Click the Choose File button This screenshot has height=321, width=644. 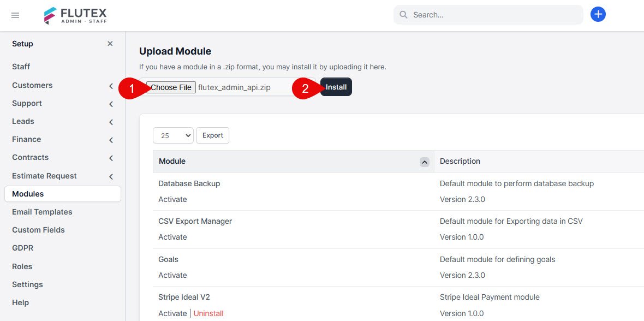point(171,87)
